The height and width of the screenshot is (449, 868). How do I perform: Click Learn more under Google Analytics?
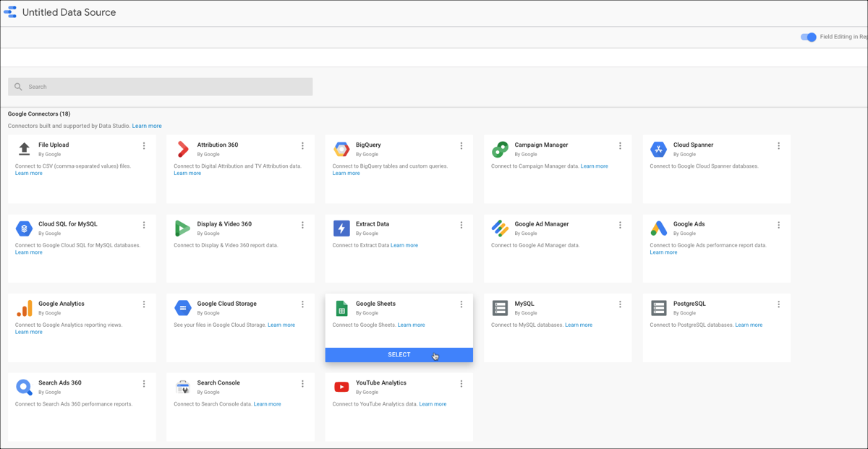[29, 332]
